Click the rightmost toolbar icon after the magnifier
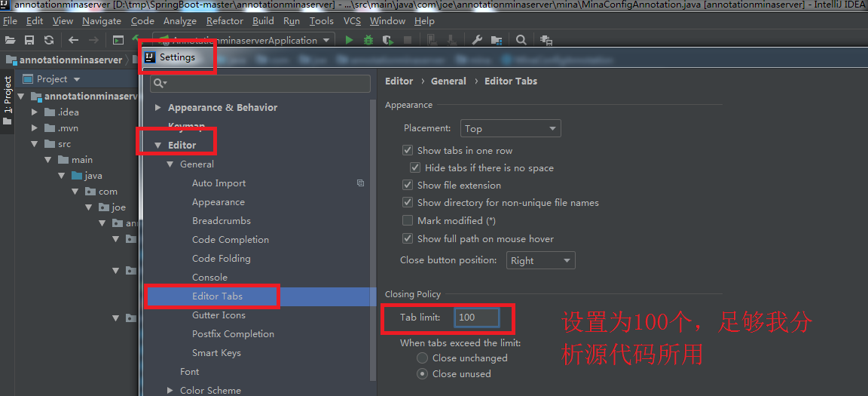Image resolution: width=868 pixels, height=396 pixels. 546,40
